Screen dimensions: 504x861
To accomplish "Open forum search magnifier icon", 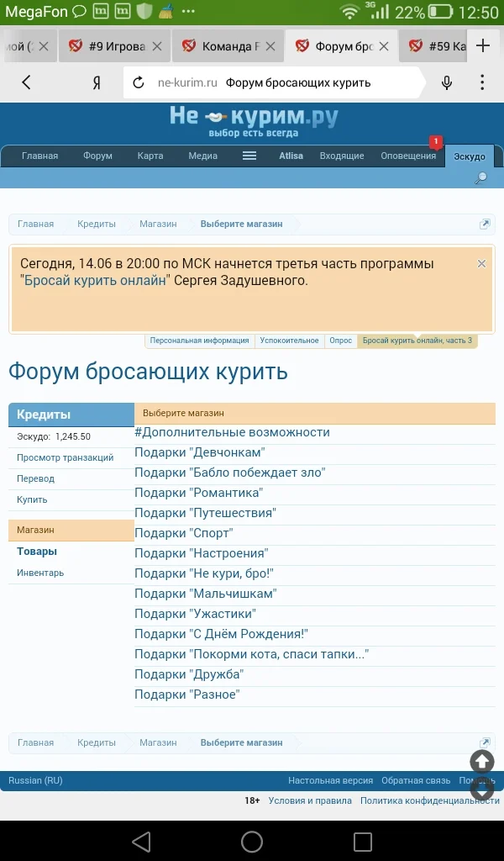I will tap(481, 178).
